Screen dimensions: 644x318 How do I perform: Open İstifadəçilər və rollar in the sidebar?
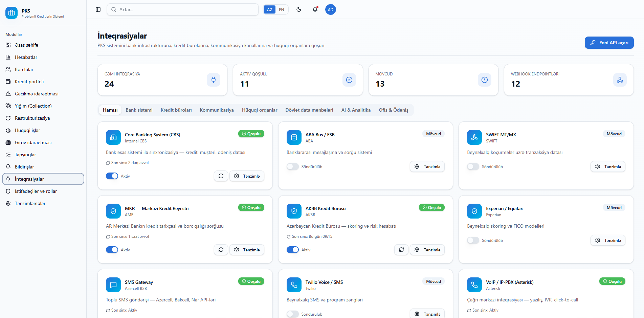coord(43,191)
